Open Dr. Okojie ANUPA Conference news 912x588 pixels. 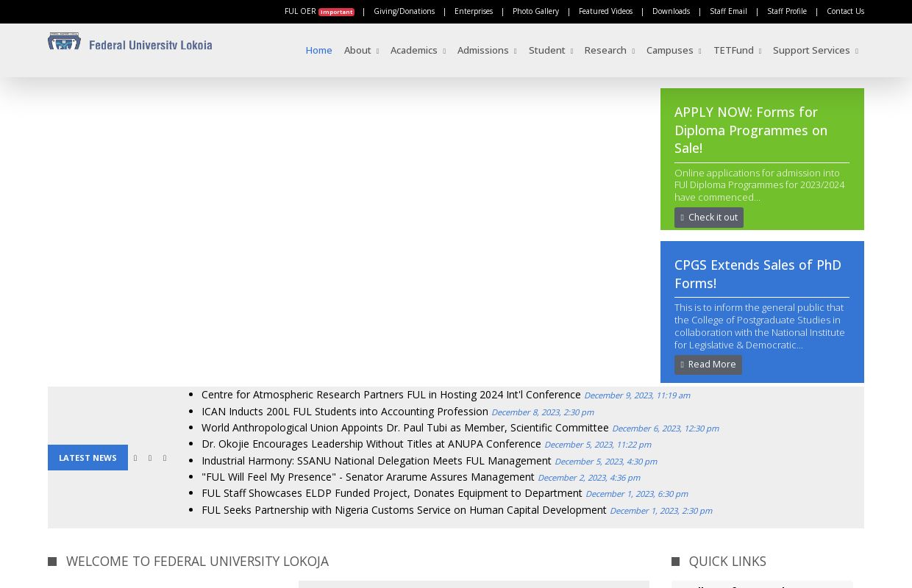(371, 444)
